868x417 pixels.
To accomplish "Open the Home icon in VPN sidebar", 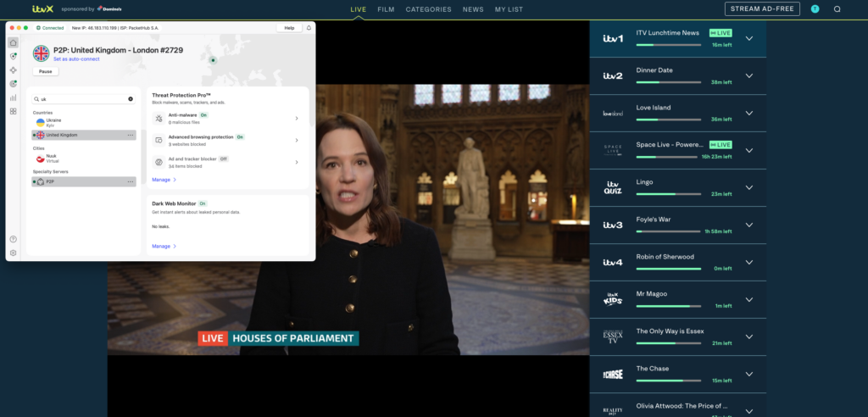I will [14, 42].
